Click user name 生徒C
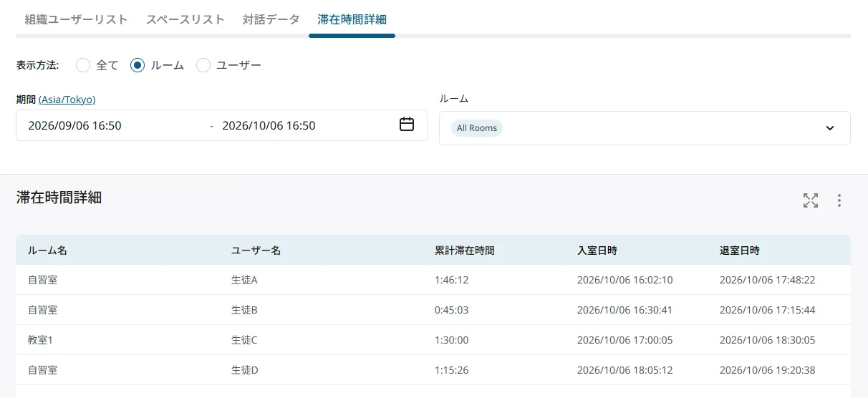This screenshot has height=398, width=868. (244, 340)
